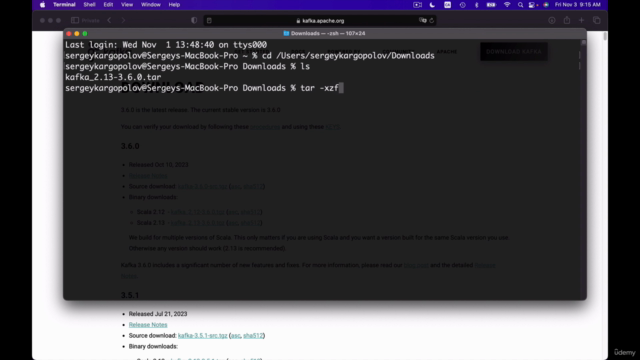Open the 3.5.1 Release Notes link
Image resolution: width=640 pixels, height=360 pixels.
pos(148,325)
